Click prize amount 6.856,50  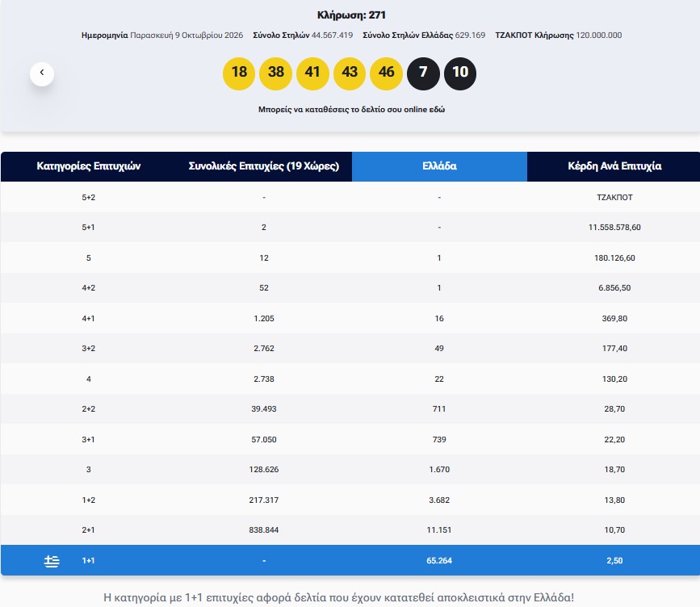614,288
